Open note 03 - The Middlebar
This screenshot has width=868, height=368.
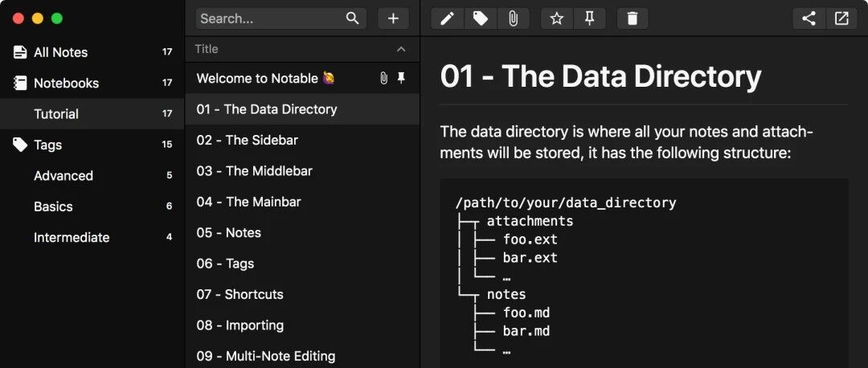[302, 171]
